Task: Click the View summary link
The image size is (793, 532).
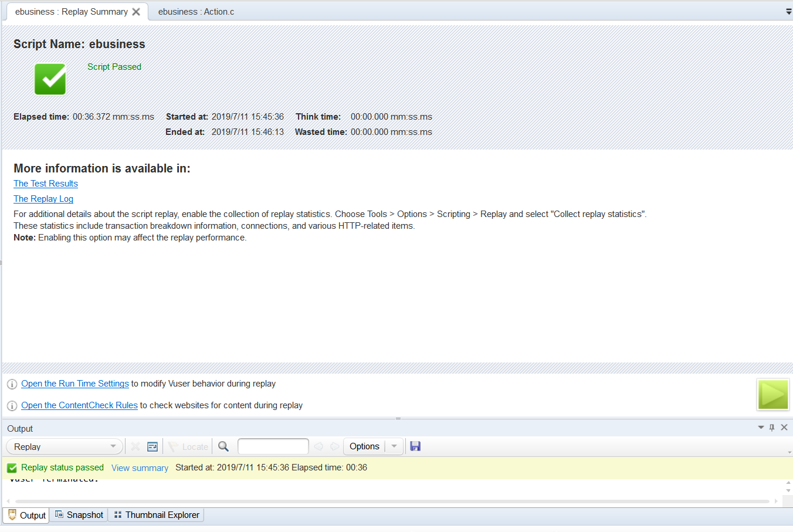Action: point(140,468)
